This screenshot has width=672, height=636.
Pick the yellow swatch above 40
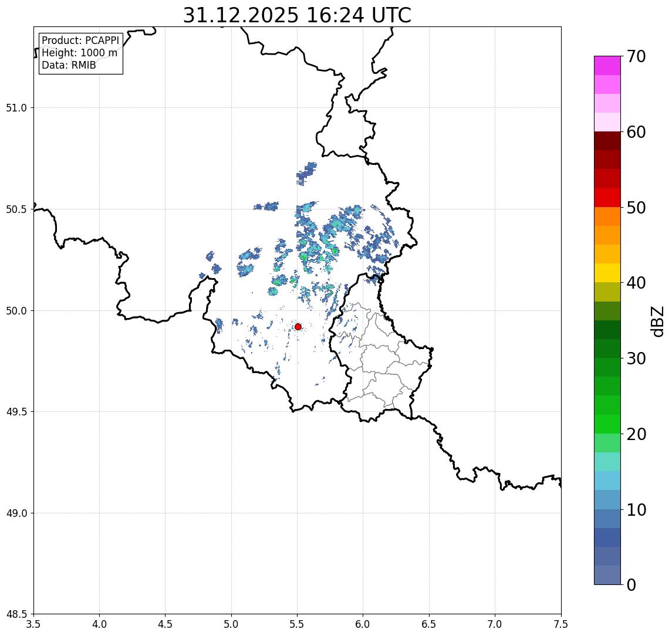pos(607,273)
